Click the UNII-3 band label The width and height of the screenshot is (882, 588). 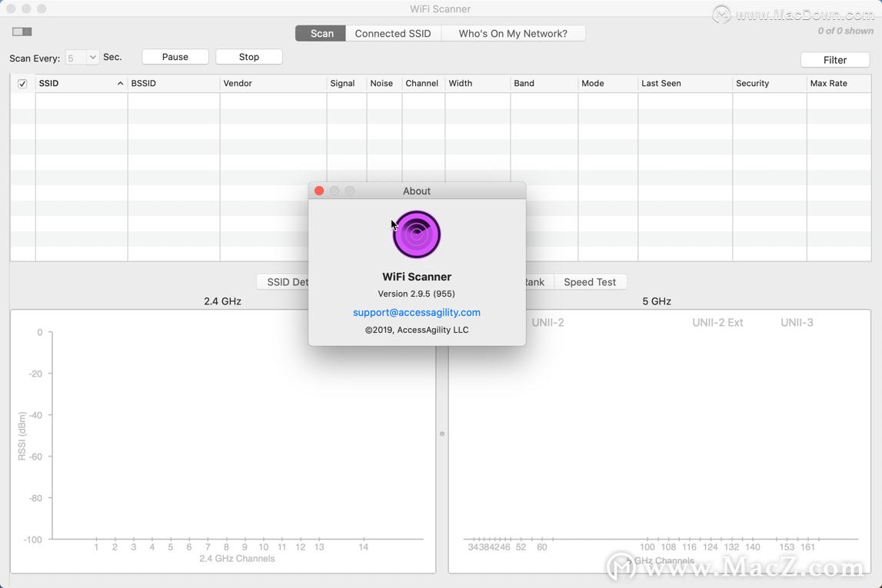tap(797, 323)
